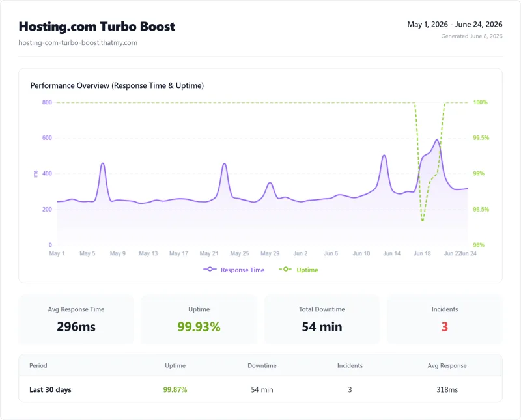This screenshot has height=420, width=521.
Task: Click the Uptime legend marker icon
Action: click(285, 269)
